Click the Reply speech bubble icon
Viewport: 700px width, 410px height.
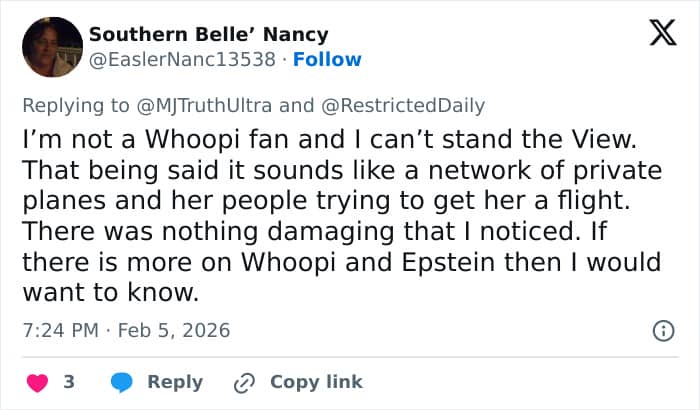(x=122, y=382)
